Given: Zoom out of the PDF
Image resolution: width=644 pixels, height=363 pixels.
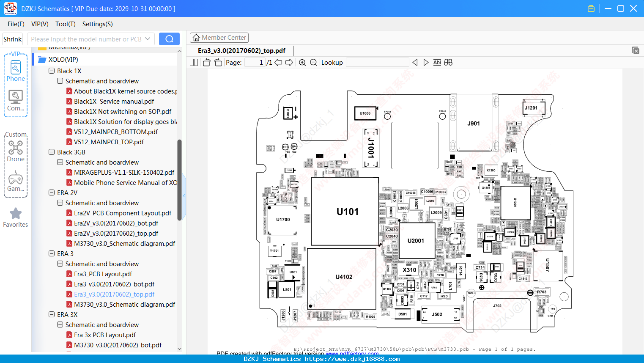Looking at the screenshot, I should point(313,63).
